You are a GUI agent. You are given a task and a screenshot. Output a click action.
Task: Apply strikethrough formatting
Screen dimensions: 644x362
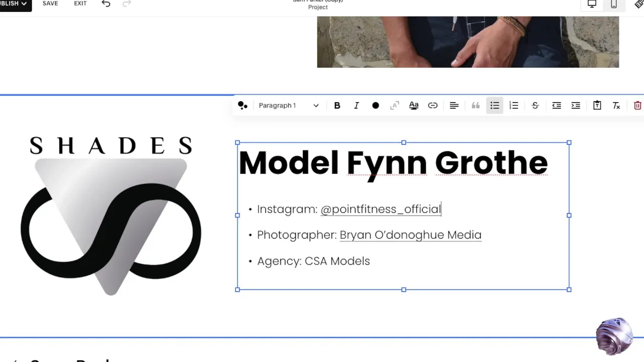[x=535, y=106]
